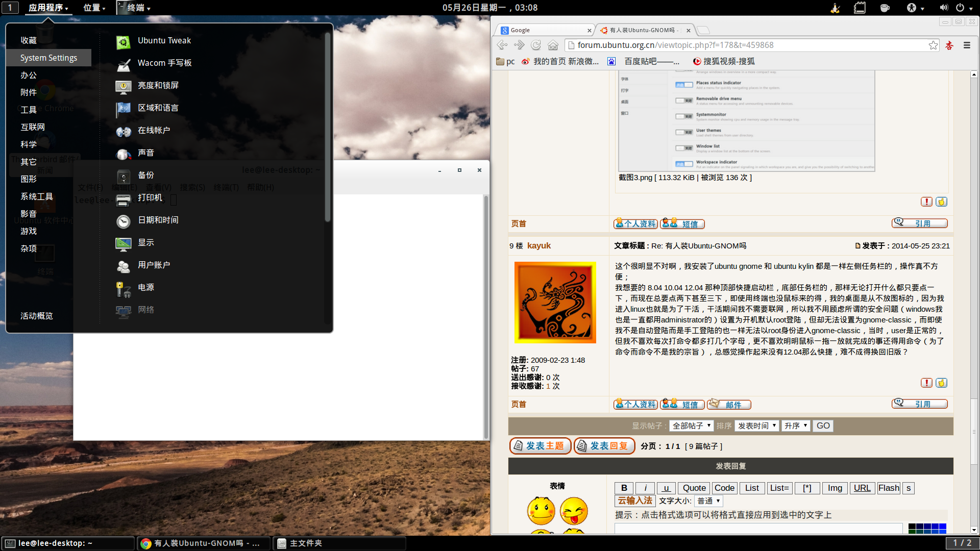This screenshot has height=551, width=980.
Task: Insert a URL tag
Action: (x=862, y=488)
